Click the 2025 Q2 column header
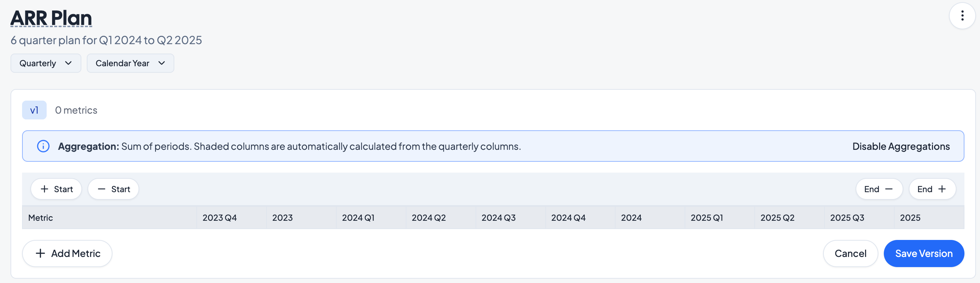 (777, 217)
